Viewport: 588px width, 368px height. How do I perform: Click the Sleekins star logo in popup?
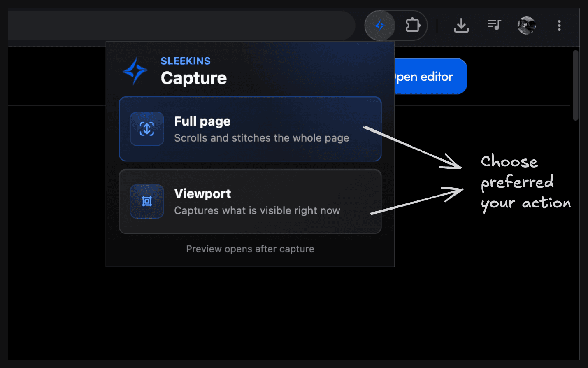(x=135, y=71)
